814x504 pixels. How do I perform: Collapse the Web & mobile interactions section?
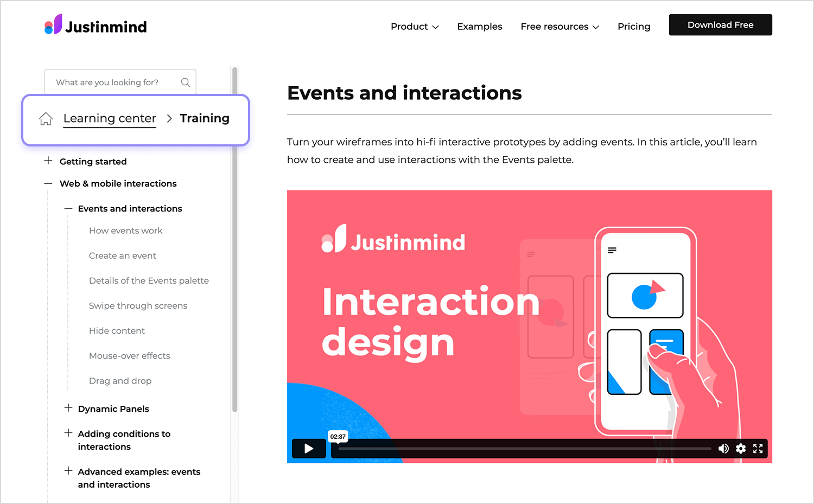(x=48, y=183)
